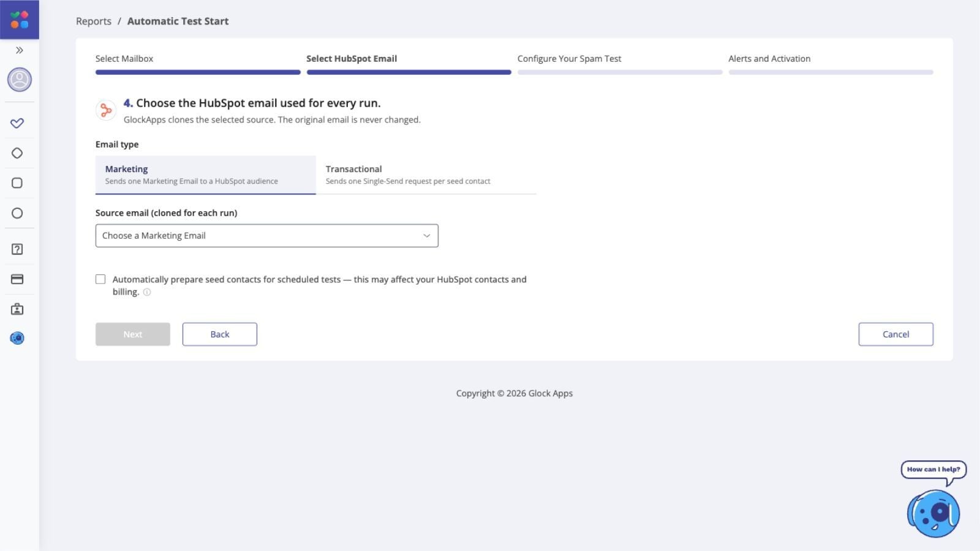Click the GlockApps logo in the sidebar
Image resolution: width=980 pixels, height=551 pixels.
[20, 20]
